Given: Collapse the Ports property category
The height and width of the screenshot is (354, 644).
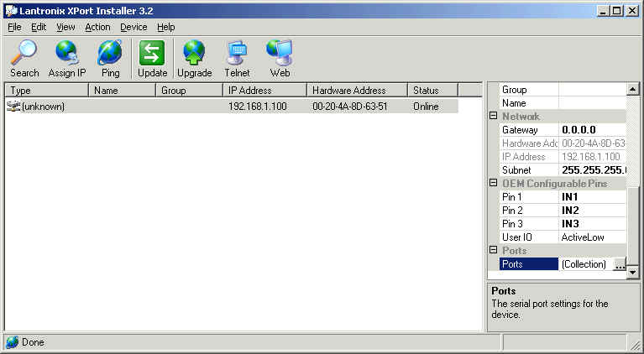Looking at the screenshot, I should tap(494, 250).
